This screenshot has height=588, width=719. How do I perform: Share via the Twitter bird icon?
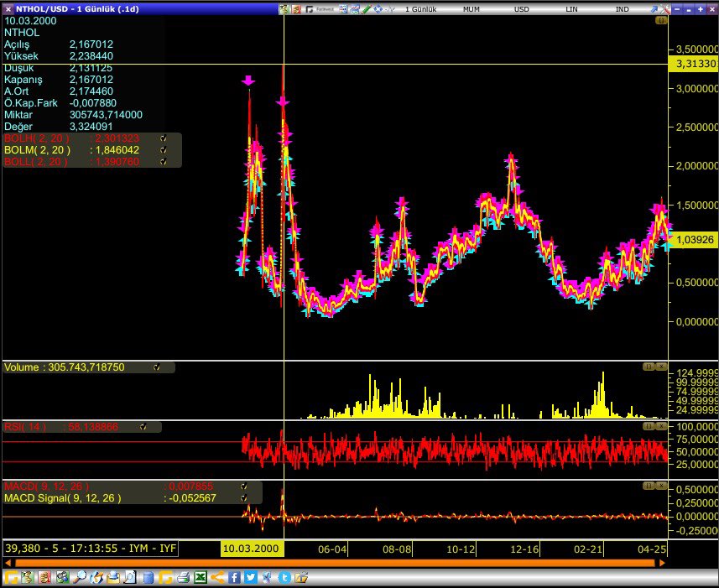click(x=250, y=577)
